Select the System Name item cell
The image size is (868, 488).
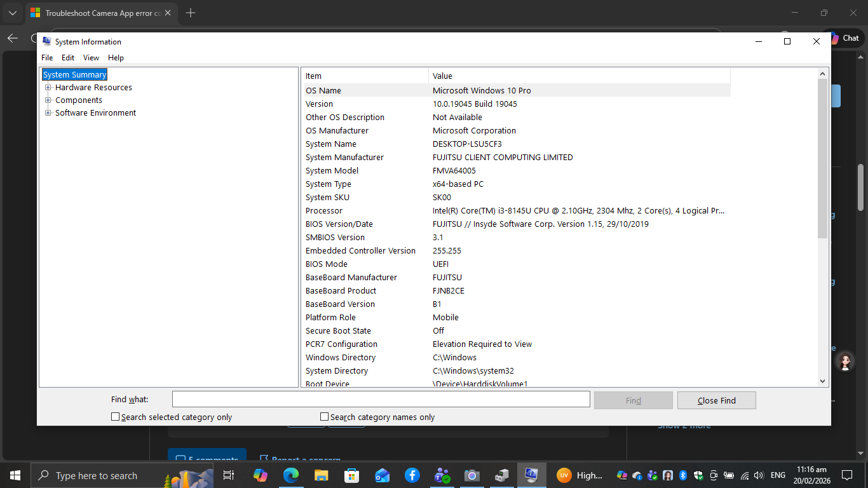click(x=331, y=144)
